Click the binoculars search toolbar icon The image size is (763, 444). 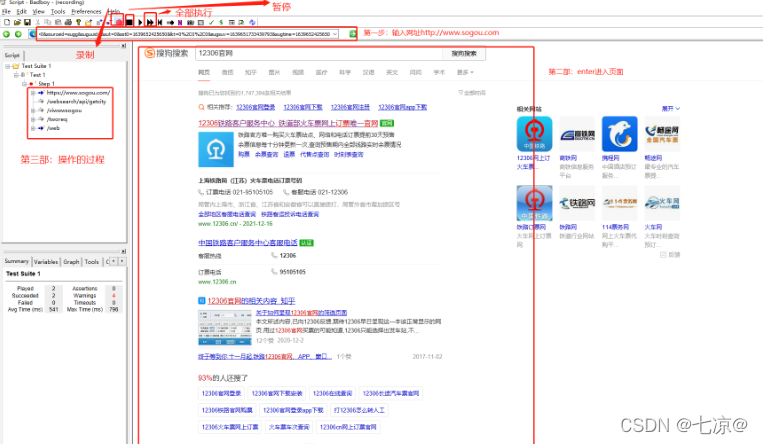click(190, 22)
